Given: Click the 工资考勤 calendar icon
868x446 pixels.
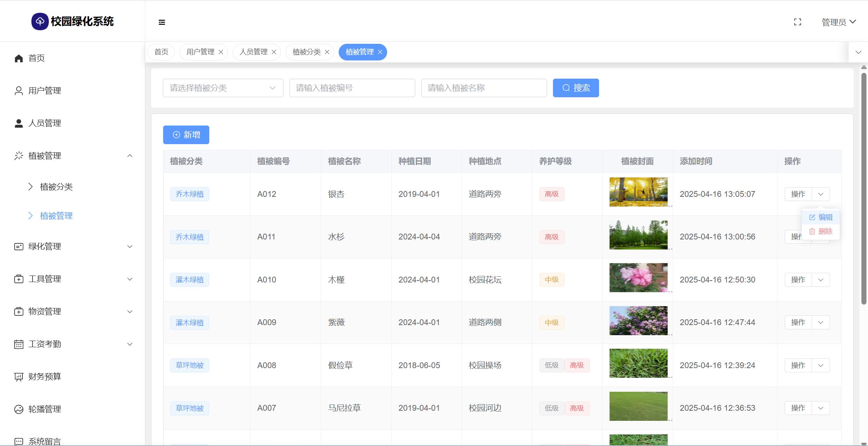Looking at the screenshot, I should [x=19, y=344].
